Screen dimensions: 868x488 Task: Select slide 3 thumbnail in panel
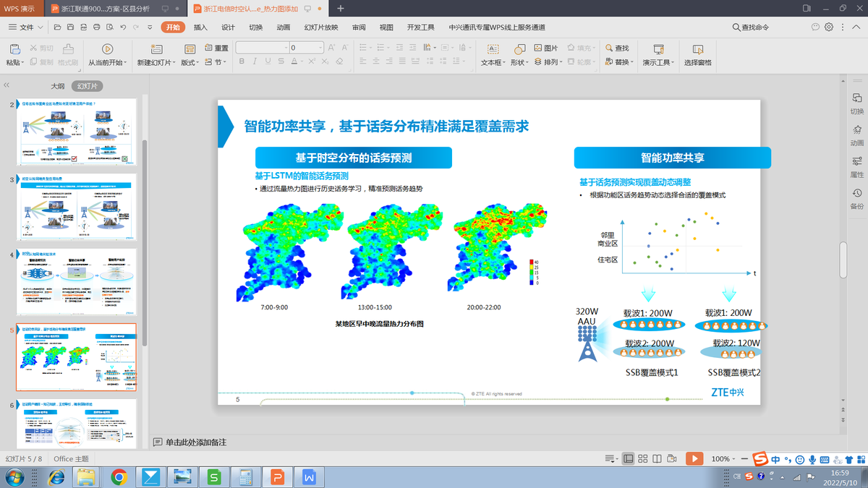pyautogui.click(x=75, y=209)
